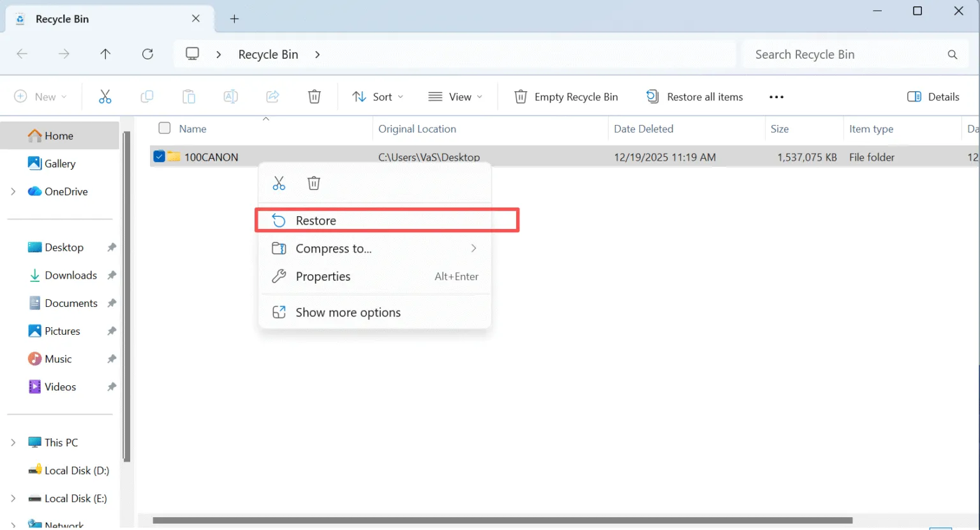This screenshot has width=980, height=530.
Task: Open the Sort dropdown
Action: coord(378,97)
